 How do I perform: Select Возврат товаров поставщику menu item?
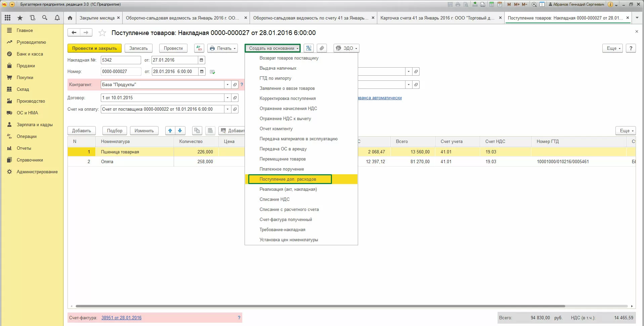coord(301,58)
